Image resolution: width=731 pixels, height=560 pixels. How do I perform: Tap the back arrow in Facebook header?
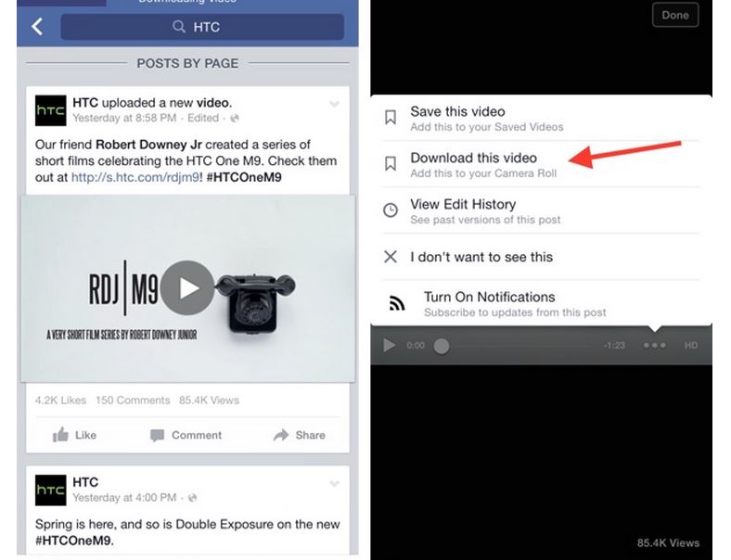(x=37, y=27)
